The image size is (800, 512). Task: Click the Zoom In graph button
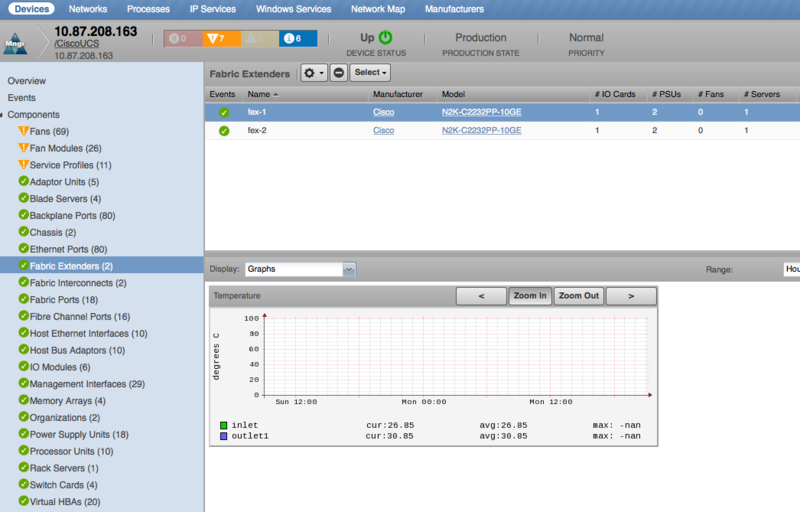pos(530,296)
